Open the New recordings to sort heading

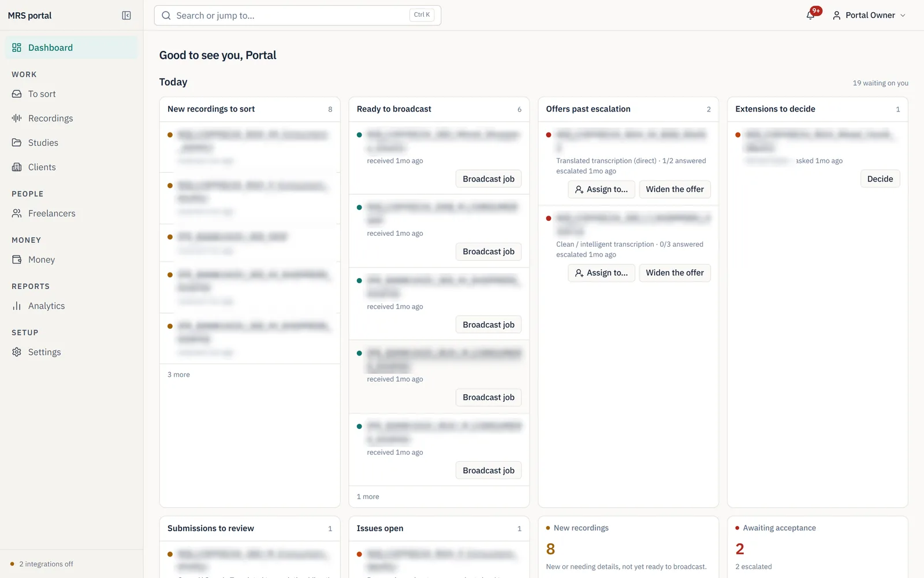click(211, 109)
